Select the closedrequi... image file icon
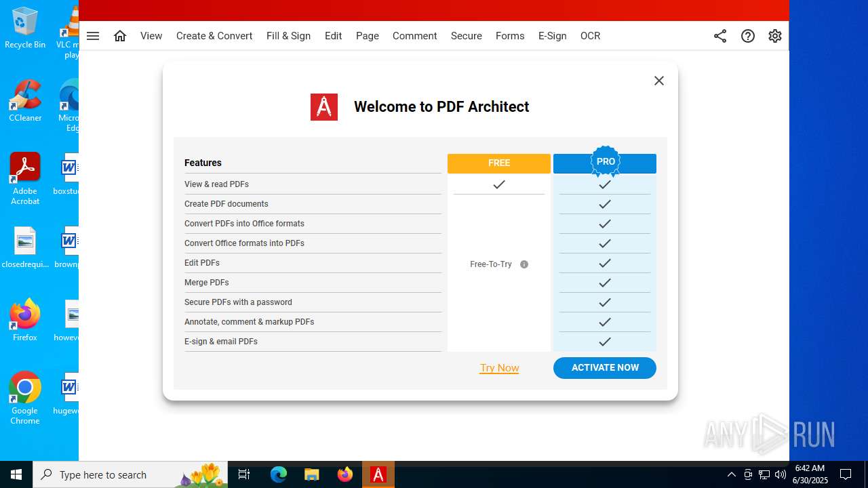The image size is (868, 488). [x=25, y=248]
